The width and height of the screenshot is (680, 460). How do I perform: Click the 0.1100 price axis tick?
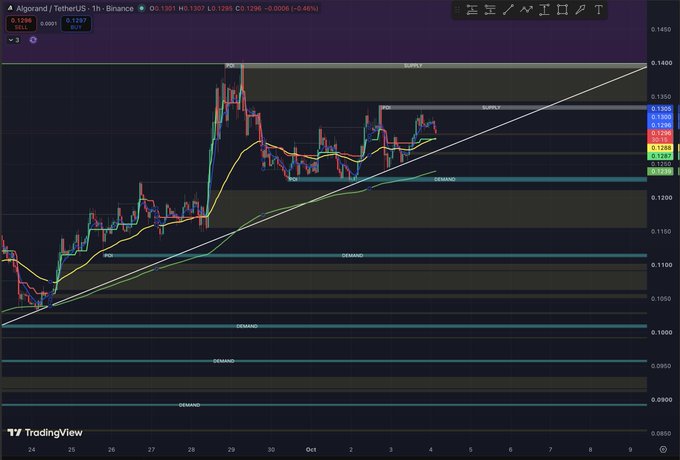click(x=661, y=265)
